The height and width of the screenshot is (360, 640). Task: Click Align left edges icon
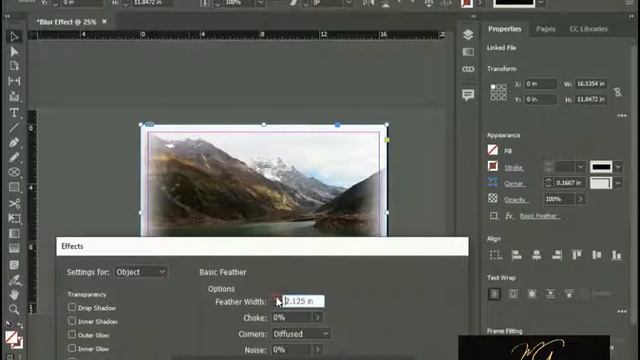[x=516, y=255]
